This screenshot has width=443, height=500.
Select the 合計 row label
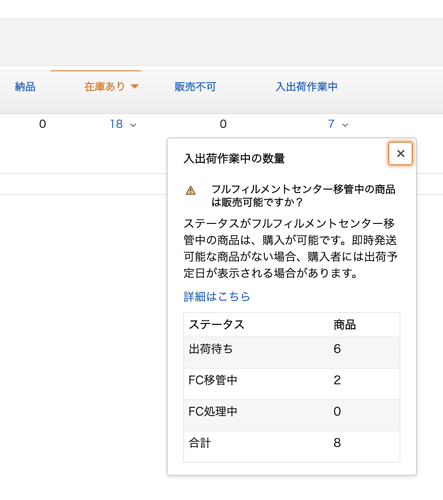(200, 443)
